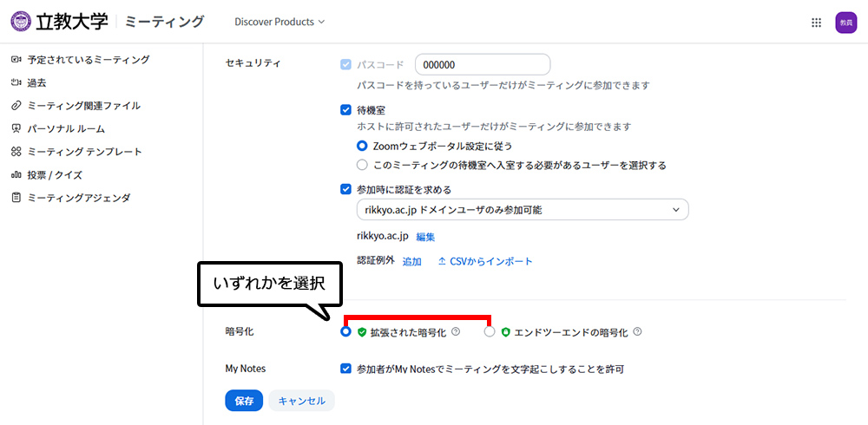Select Zoomウェブポータル設定に従う radio option
The width and height of the screenshot is (868, 425).
click(362, 146)
